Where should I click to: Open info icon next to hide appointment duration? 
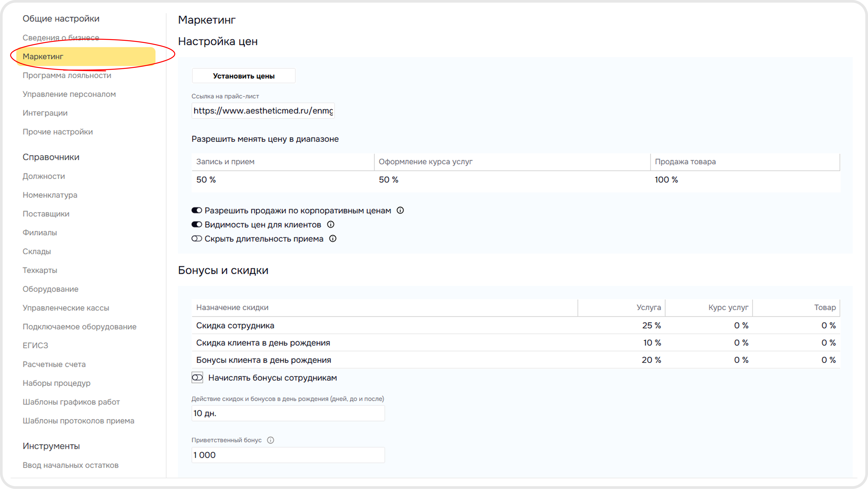pos(333,239)
